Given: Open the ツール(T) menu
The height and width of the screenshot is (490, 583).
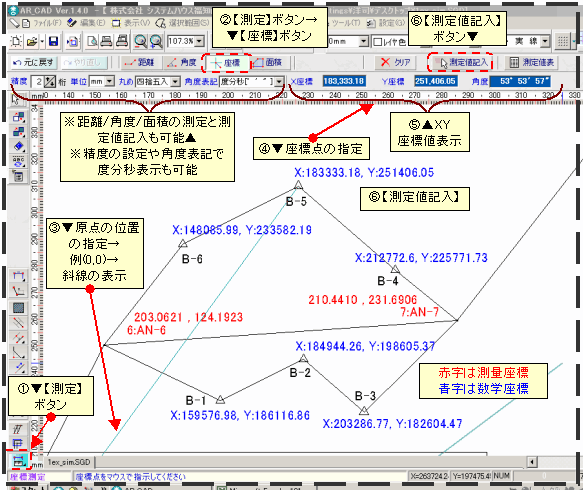Looking at the screenshot, I should [x=346, y=23].
